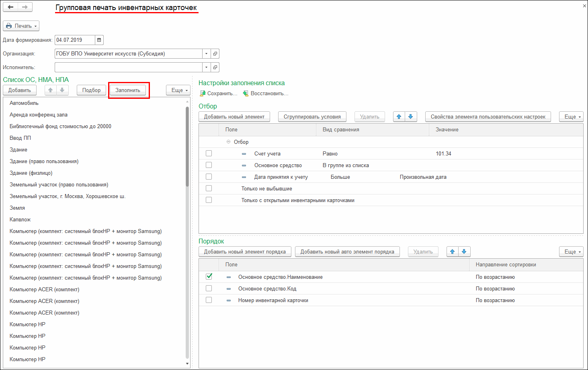This screenshot has height=370, width=588.
Task: Select Библиотечный фонд стоимостью до 20000
Action: (x=94, y=126)
